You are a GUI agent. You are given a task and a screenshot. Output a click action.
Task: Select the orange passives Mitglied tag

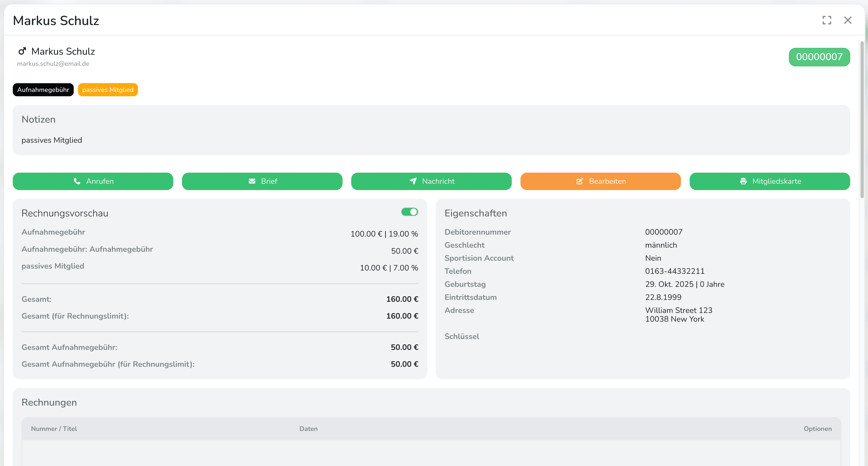[108, 90]
